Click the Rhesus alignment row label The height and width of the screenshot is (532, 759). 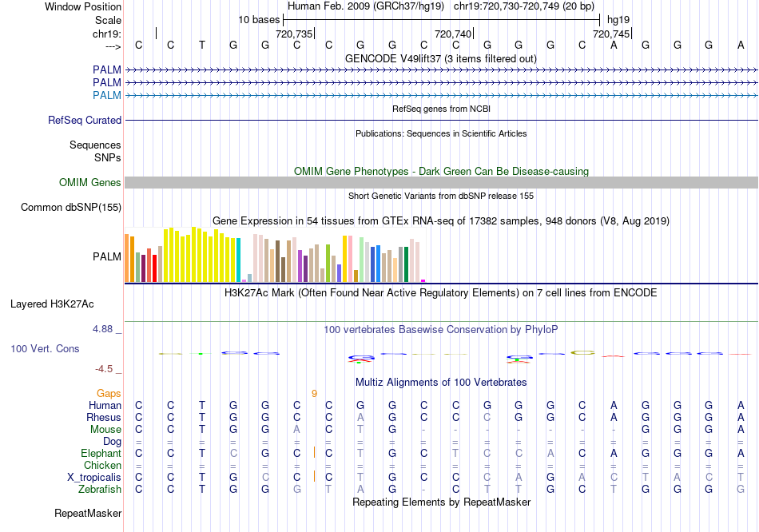104,417
